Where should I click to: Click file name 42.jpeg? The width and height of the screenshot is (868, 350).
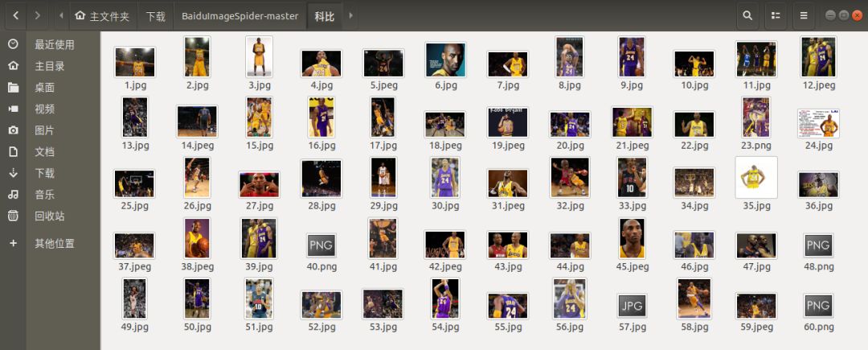coord(445,266)
